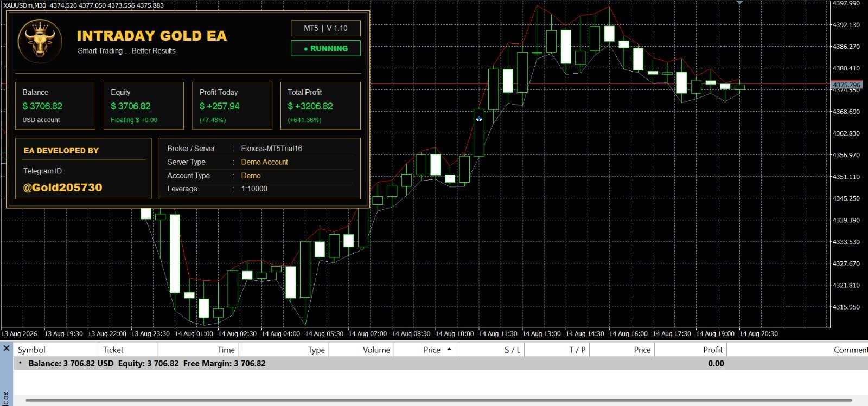Open the @Gold205730 Telegram ID
The height and width of the screenshot is (406, 868).
tap(62, 188)
